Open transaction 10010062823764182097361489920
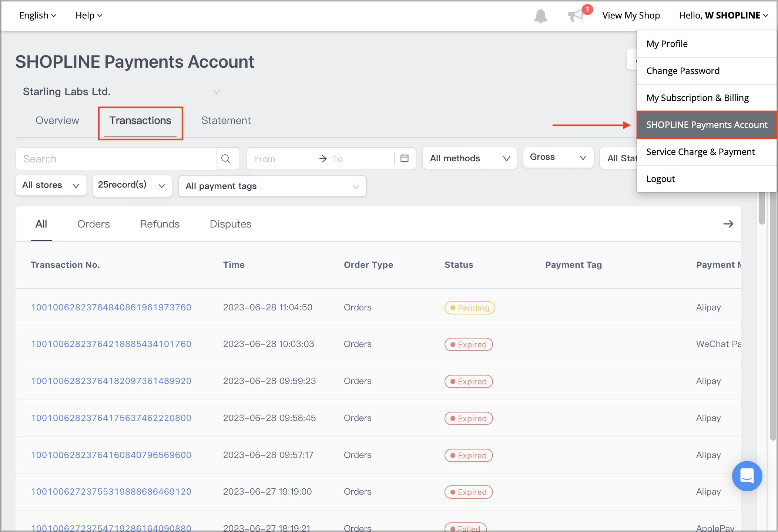Viewport: 778px width, 532px height. [111, 381]
